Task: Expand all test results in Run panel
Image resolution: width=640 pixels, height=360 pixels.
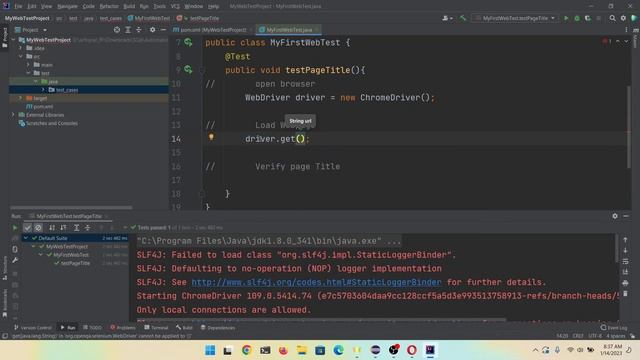Action: tap(76, 228)
